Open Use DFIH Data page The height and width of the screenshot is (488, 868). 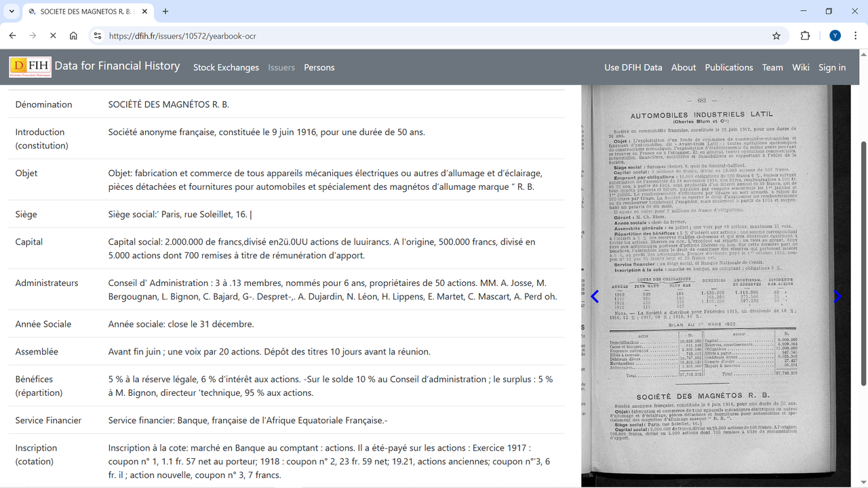[633, 67]
